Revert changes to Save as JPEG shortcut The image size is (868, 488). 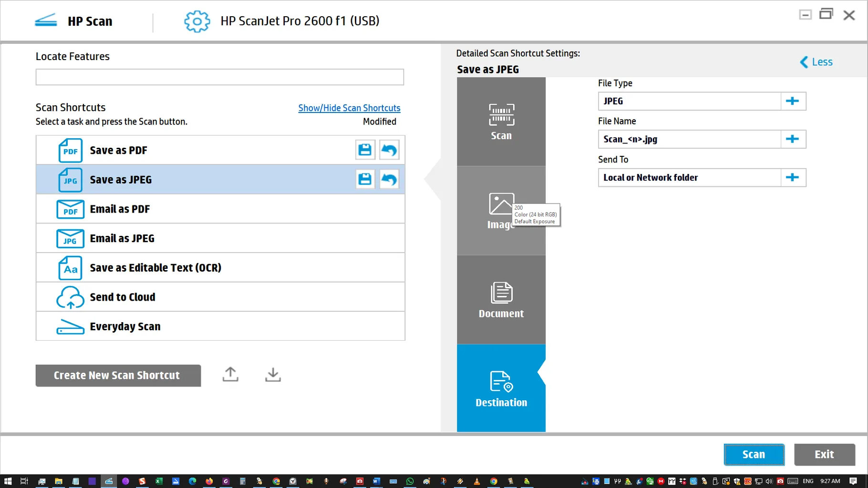[389, 180]
